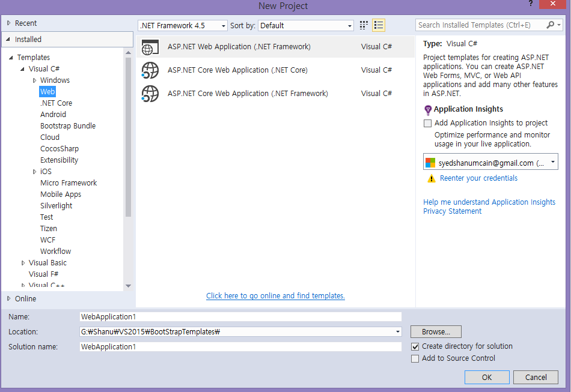This screenshot has height=392, width=571.
Task: Open Help me understand Application Insights
Action: pos(489,202)
